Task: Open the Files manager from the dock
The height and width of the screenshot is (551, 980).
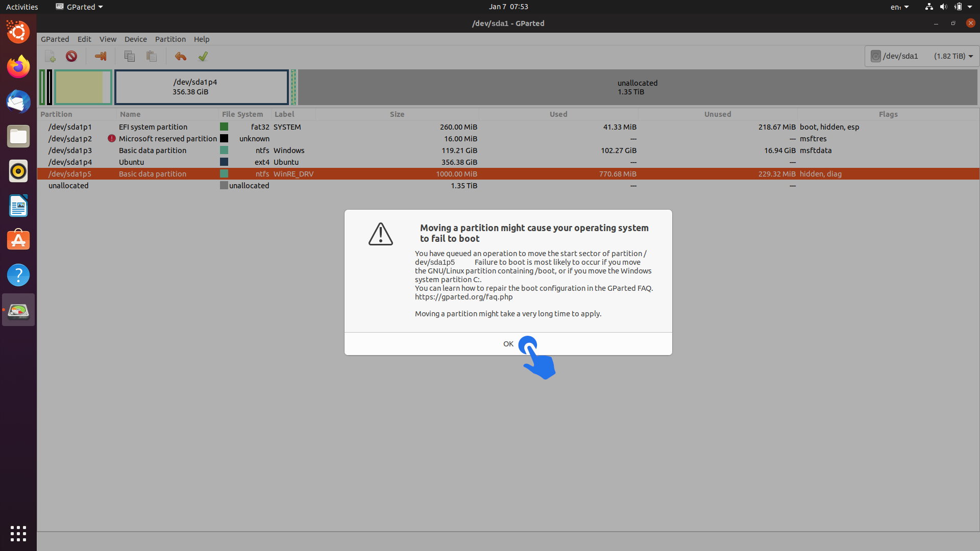Action: 18,136
